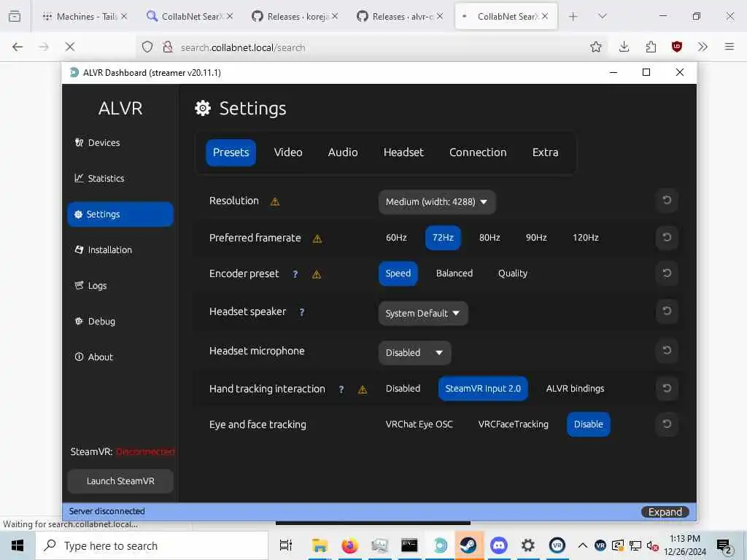Go back to the previous page

(x=18, y=47)
